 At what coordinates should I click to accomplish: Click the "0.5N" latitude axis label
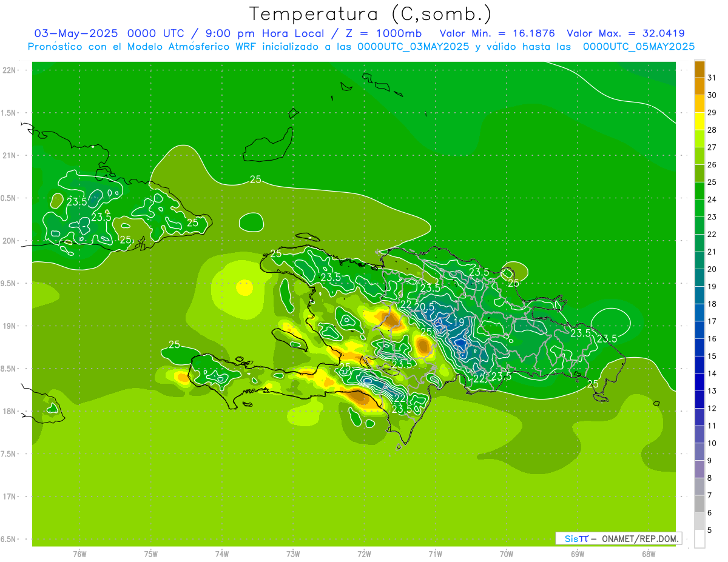click(9, 198)
